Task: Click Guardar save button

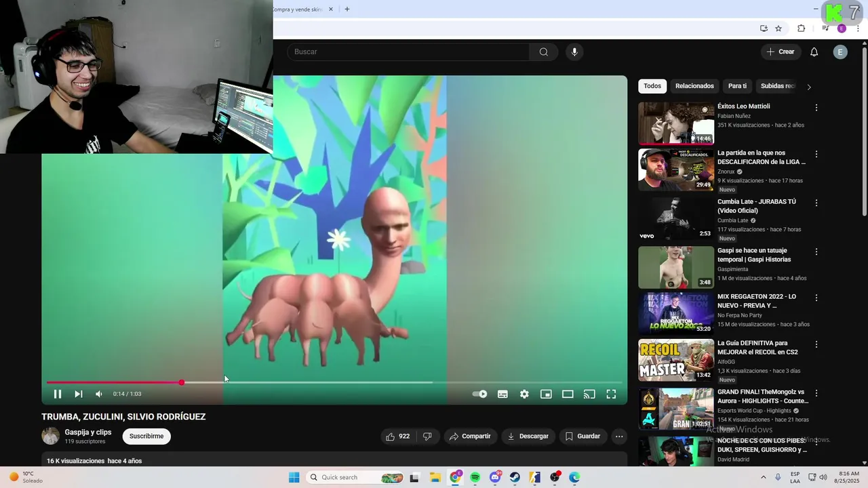Action: point(583,436)
